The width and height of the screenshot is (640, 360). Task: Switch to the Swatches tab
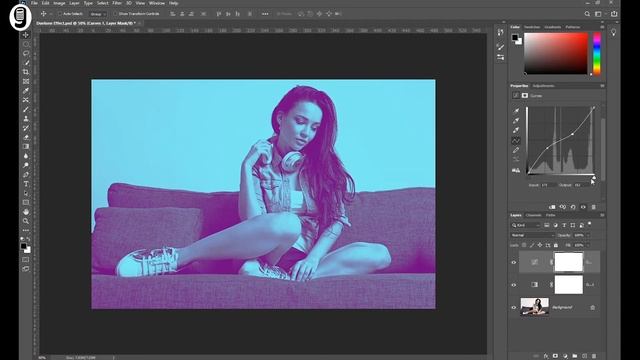tap(532, 27)
